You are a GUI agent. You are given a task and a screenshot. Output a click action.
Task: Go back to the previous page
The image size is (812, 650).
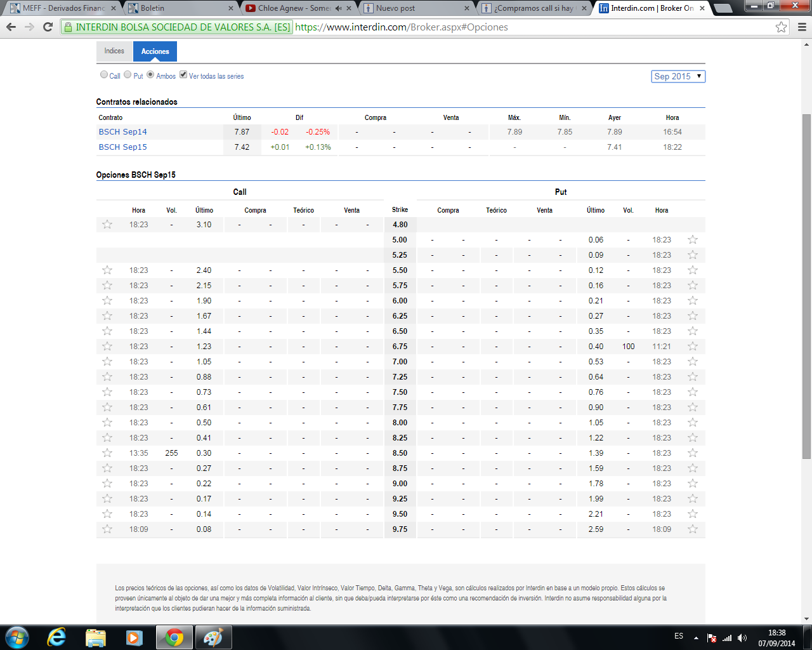(x=11, y=27)
